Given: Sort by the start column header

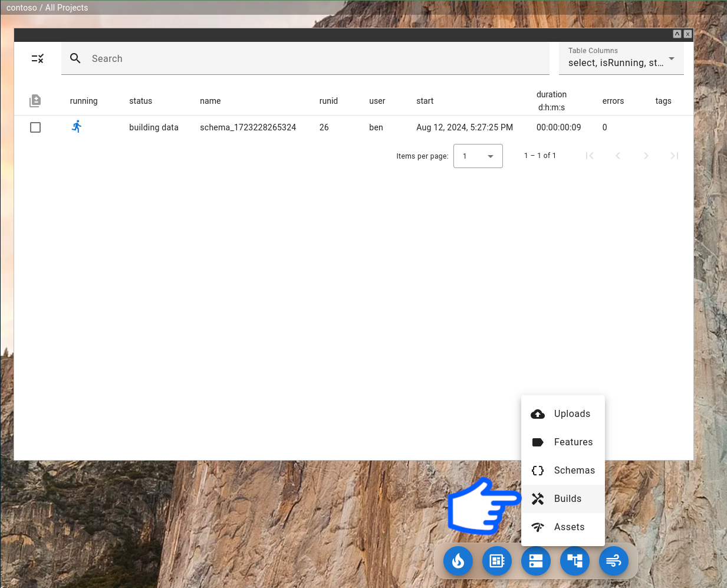Looking at the screenshot, I should 425,101.
